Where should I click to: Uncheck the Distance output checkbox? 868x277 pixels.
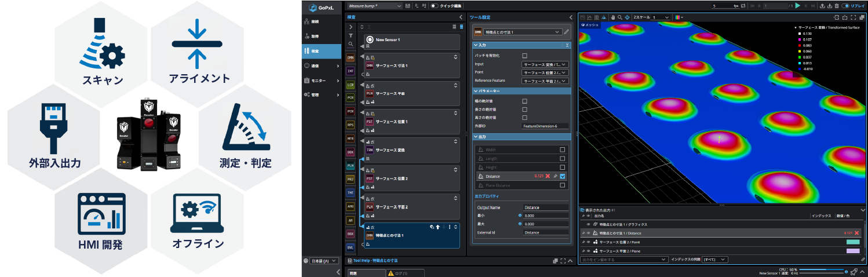click(562, 176)
